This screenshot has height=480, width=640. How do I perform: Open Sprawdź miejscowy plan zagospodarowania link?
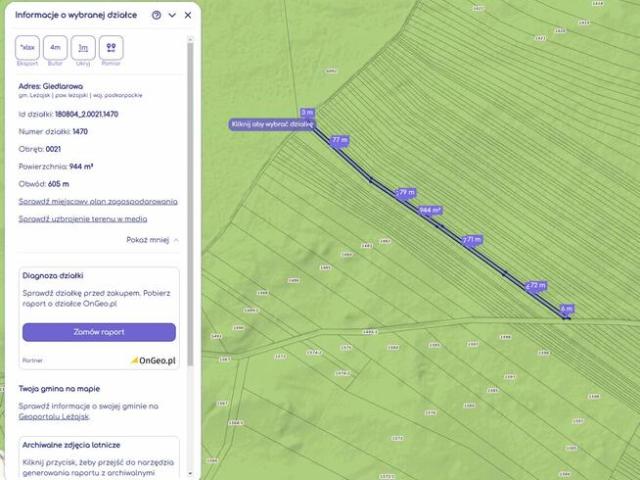tap(98, 201)
